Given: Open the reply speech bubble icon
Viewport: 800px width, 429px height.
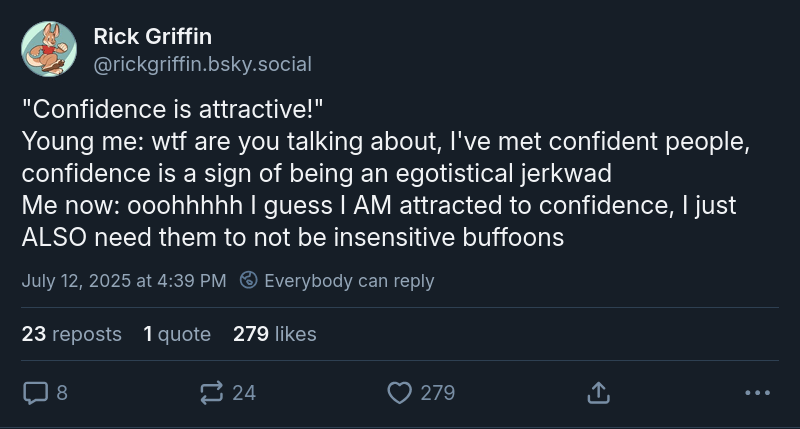Looking at the screenshot, I should [36, 393].
